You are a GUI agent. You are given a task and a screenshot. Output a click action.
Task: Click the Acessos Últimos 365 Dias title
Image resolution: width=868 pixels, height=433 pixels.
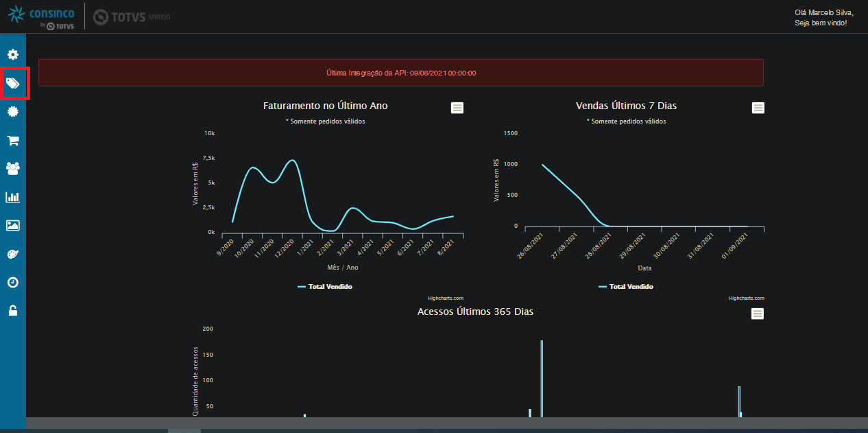(475, 312)
